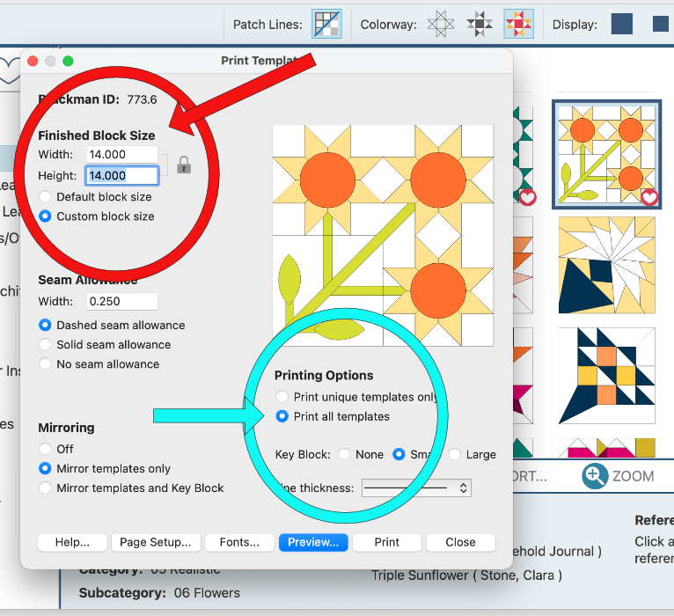Click the block Width input field
The height and width of the screenshot is (616, 674).
coord(121,155)
